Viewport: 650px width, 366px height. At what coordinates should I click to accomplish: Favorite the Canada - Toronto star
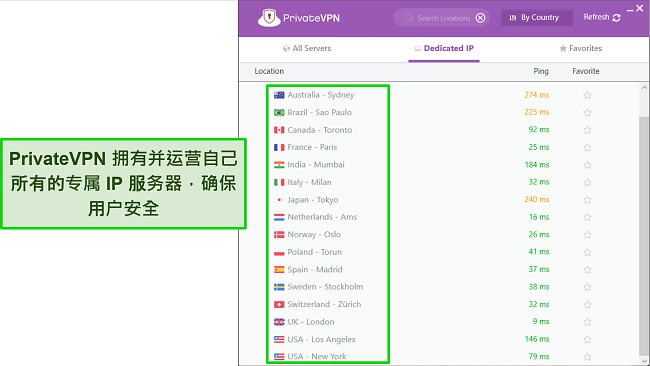point(587,130)
